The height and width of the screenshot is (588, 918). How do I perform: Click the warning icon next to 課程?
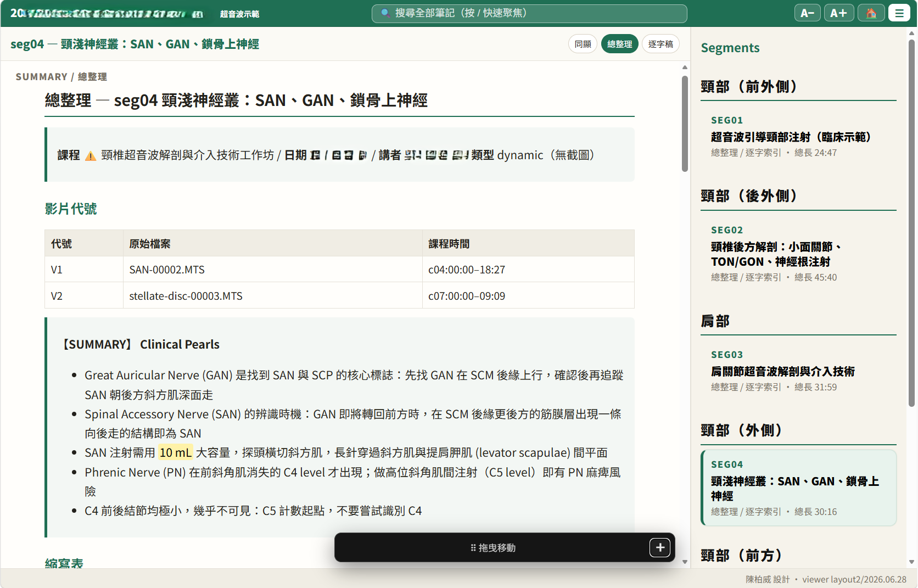click(91, 156)
